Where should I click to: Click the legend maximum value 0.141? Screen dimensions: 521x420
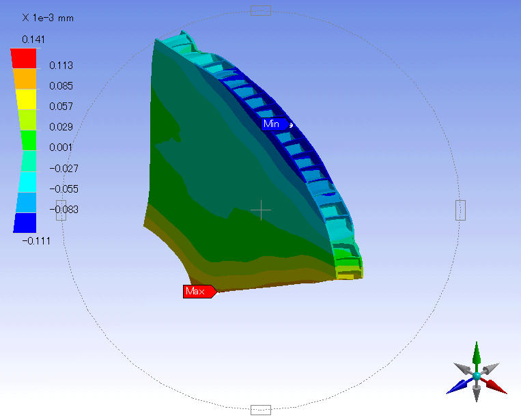pyautogui.click(x=33, y=40)
